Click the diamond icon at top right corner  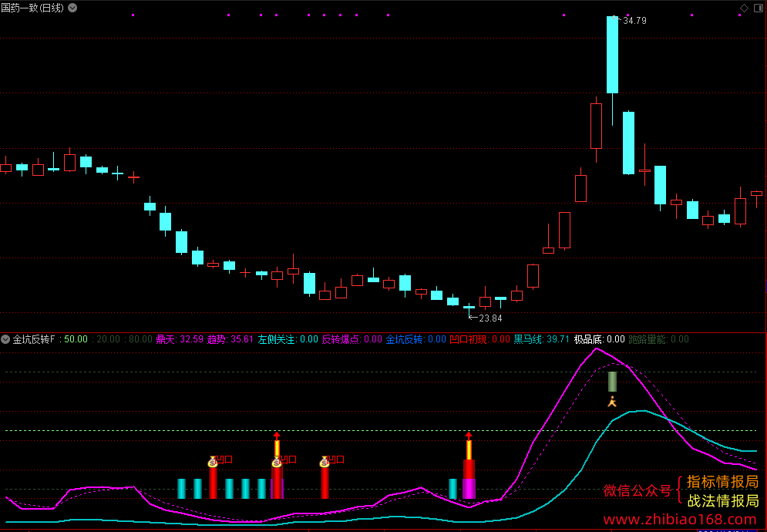click(x=744, y=8)
